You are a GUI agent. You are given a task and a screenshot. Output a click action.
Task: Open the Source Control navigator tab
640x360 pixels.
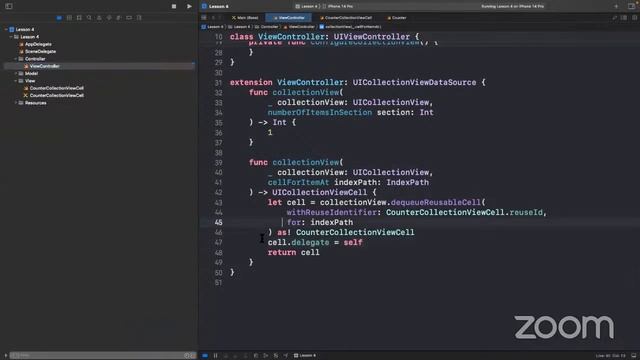point(69,18)
